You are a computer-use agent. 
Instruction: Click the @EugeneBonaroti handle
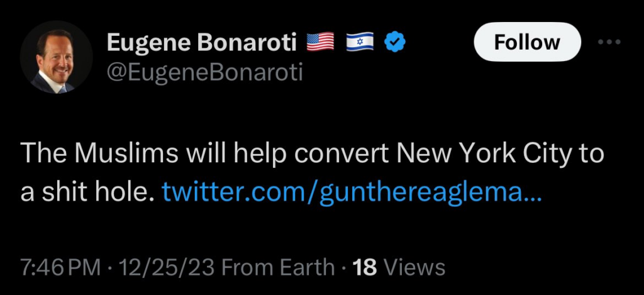coord(204,72)
